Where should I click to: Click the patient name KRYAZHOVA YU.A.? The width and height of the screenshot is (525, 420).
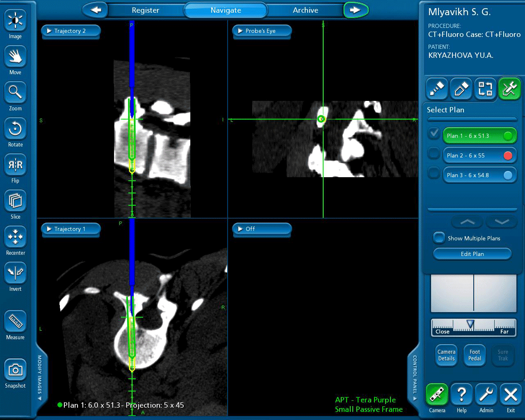(x=461, y=55)
